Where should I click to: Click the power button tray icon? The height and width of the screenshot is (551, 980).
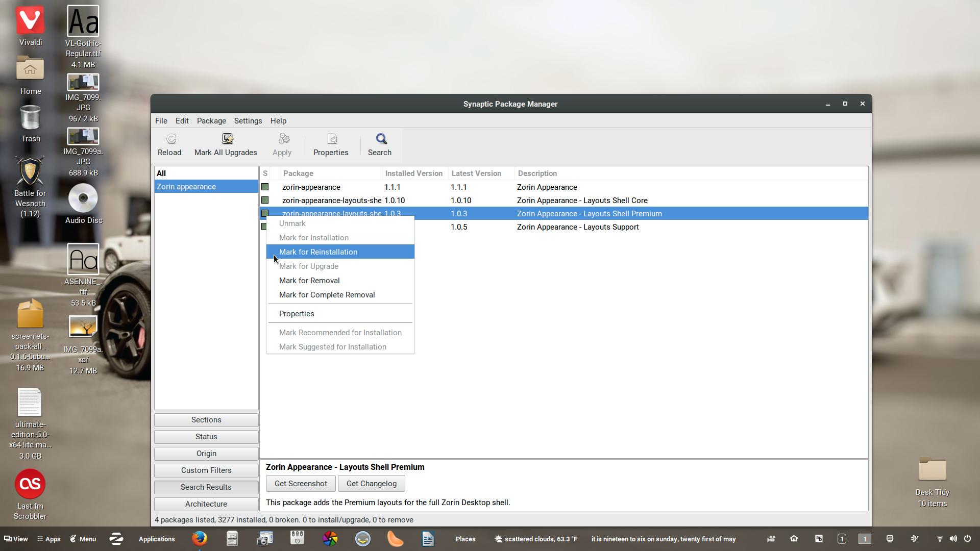[x=967, y=539]
